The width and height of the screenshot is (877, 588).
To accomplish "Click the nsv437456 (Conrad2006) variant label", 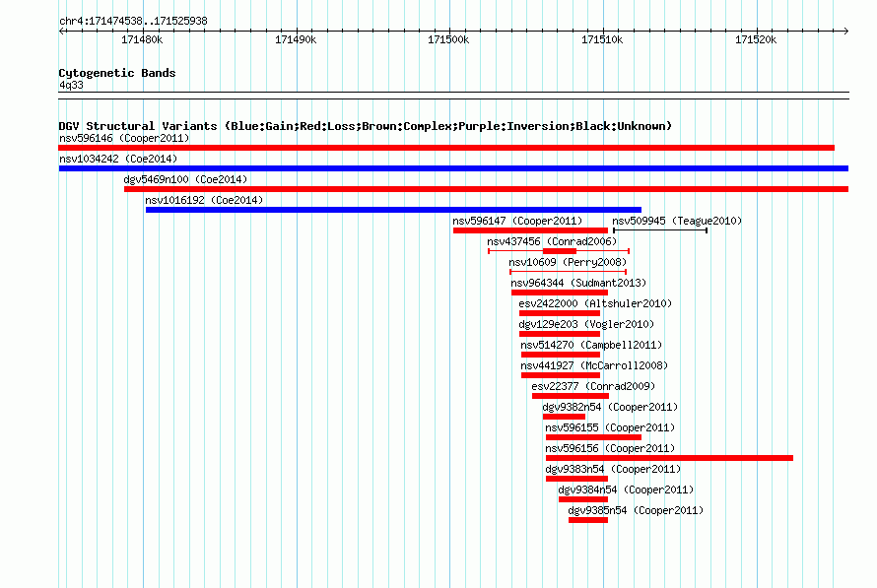I will 552,241.
